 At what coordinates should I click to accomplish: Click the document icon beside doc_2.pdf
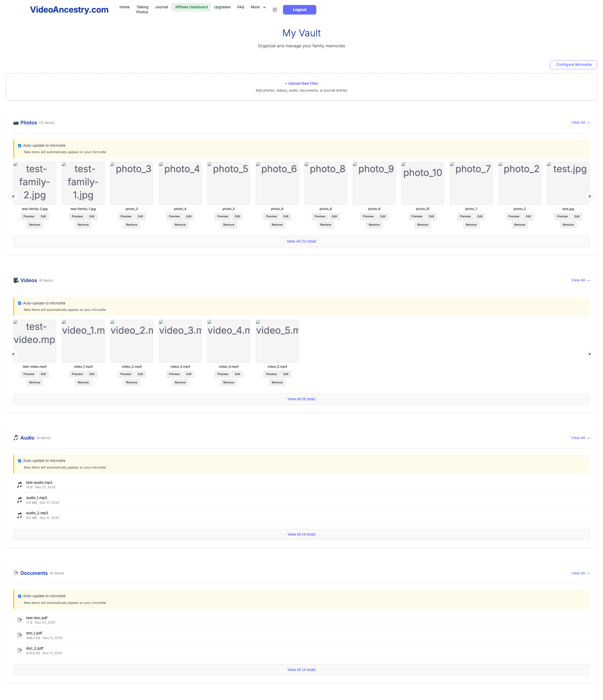[x=19, y=650]
